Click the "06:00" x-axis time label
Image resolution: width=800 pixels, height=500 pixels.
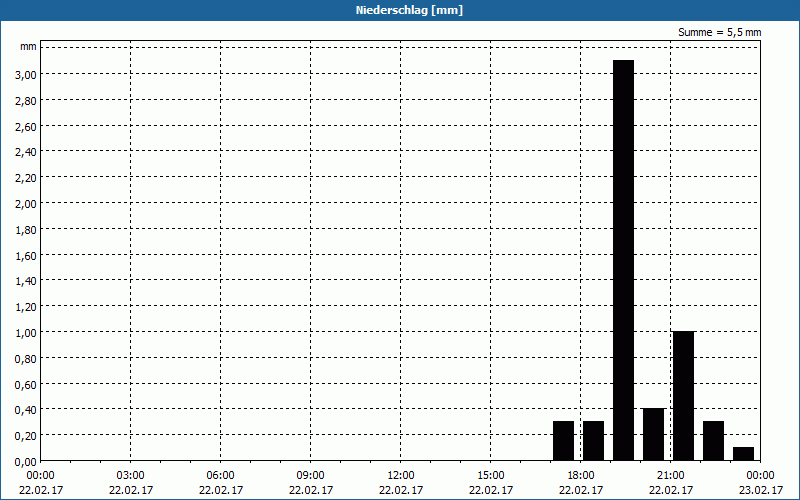pos(220,476)
